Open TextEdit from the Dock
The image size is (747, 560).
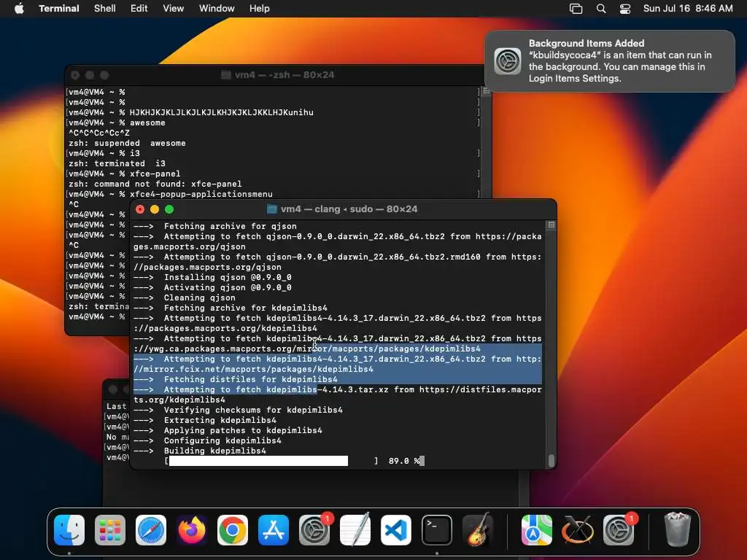click(355, 530)
